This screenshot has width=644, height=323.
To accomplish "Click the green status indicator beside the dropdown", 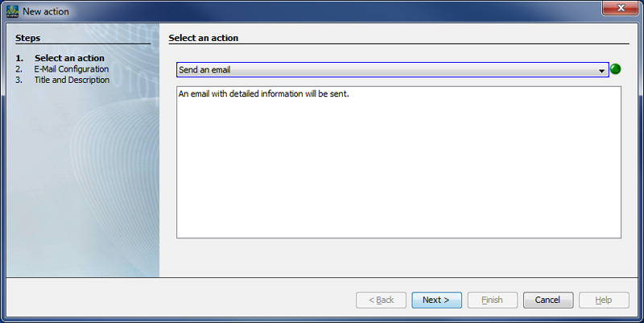I will (x=616, y=69).
